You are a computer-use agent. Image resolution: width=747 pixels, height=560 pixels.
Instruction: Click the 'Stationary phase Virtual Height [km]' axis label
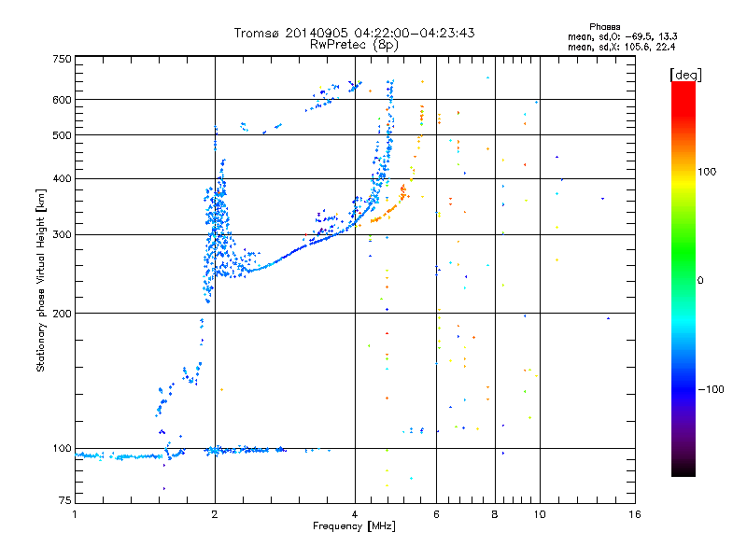click(x=41, y=281)
